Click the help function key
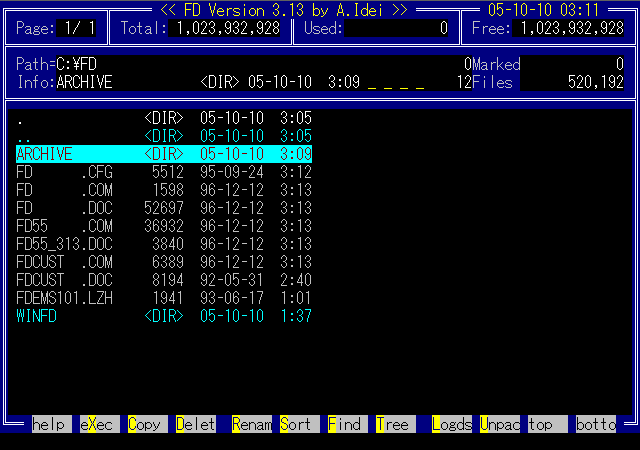The height and width of the screenshot is (450, 640). tap(52, 424)
